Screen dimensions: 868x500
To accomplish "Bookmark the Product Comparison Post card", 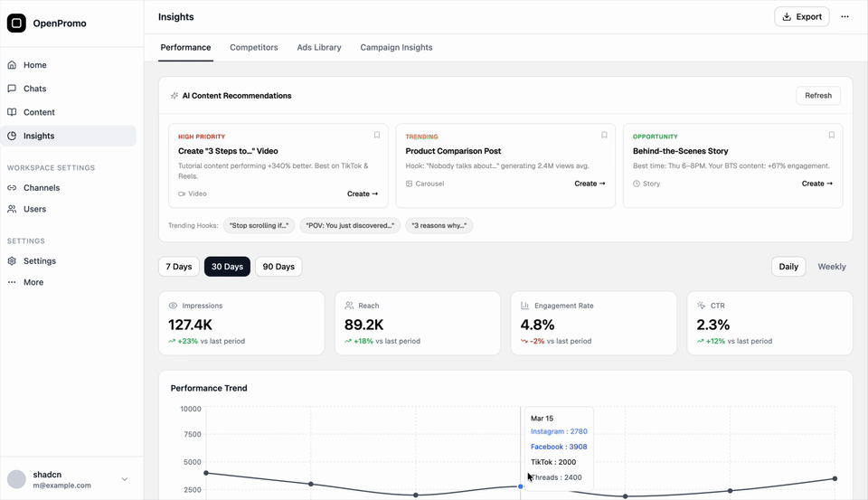I will point(604,136).
